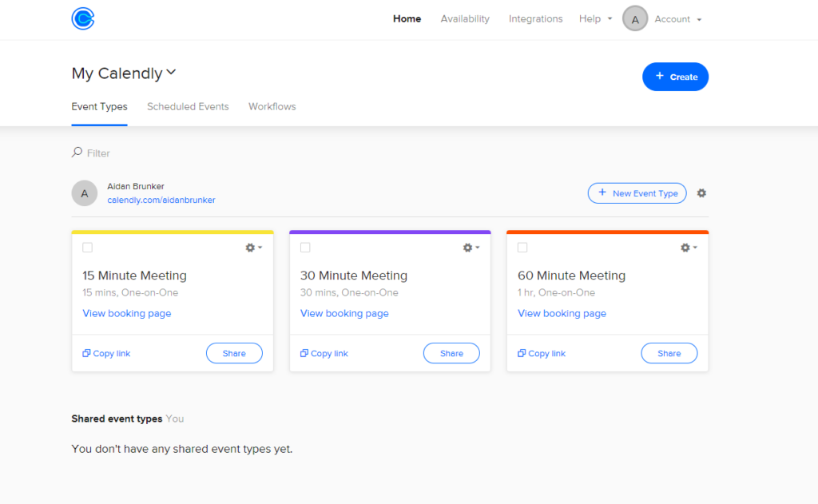
Task: Select the checkbox on 15 Minute Meeting card
Action: [x=88, y=248]
